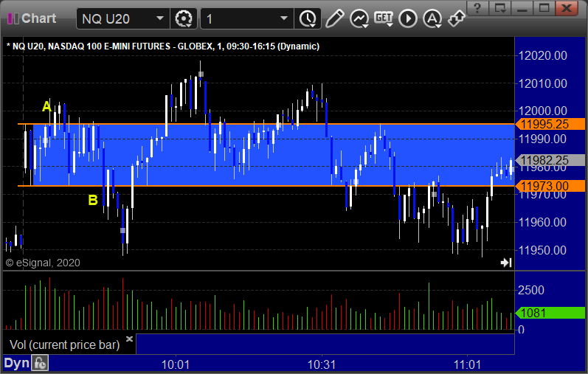Click the green 1081 volume label
The width and height of the screenshot is (588, 374).
550,313
